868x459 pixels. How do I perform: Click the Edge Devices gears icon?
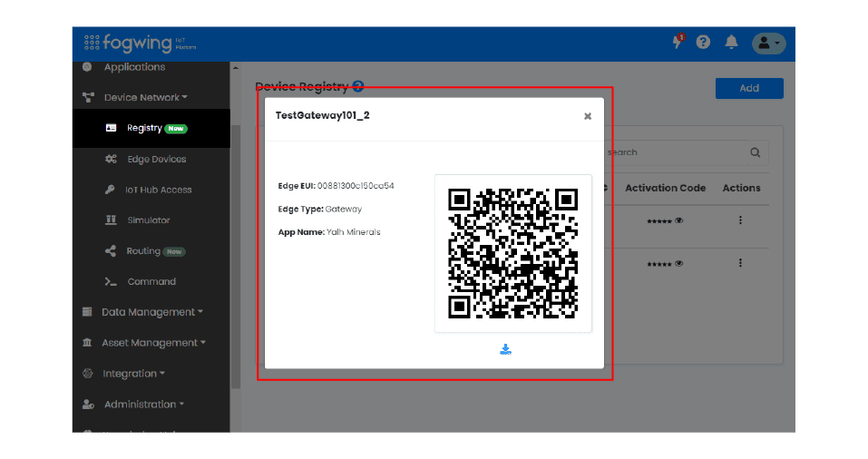click(111, 159)
